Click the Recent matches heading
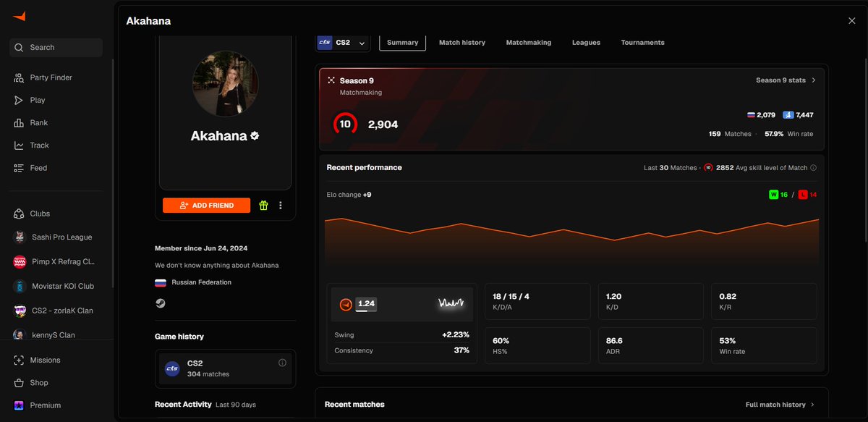Image resolution: width=868 pixels, height=422 pixels. [354, 405]
